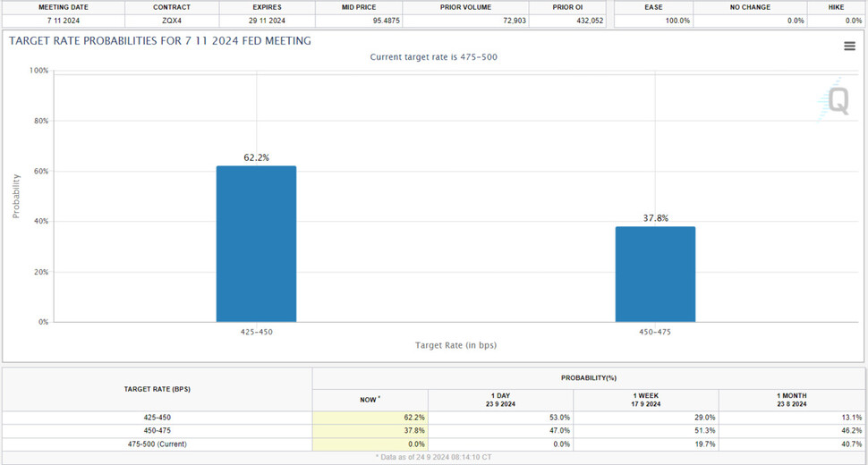Viewport: 868px width, 465px height.
Task: Open the chart context menu hamburger icon
Action: (849, 46)
